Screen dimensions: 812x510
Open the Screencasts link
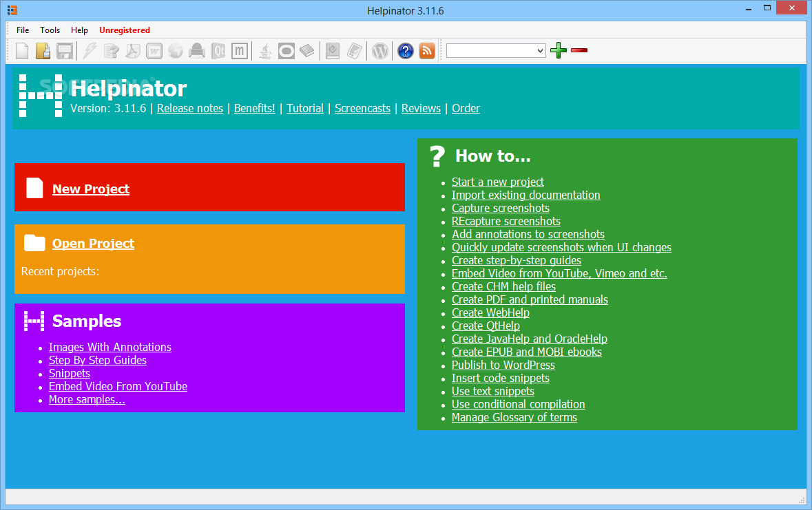(x=362, y=108)
